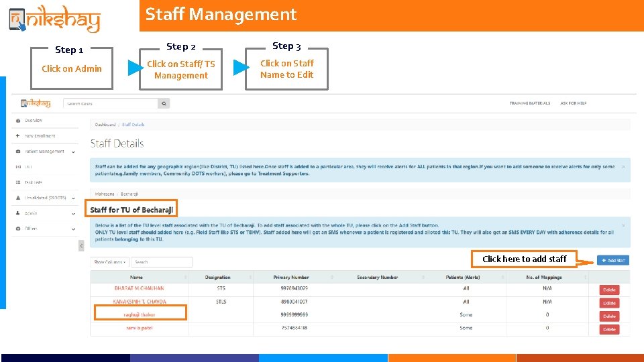Open Overview in the sidebar menu
Viewport: 644px width, 362px height.
[34, 121]
